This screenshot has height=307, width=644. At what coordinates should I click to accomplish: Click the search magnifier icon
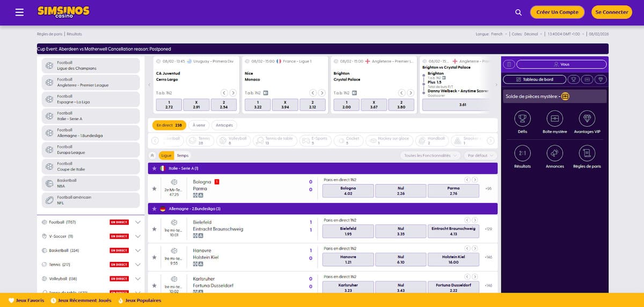[x=518, y=12]
